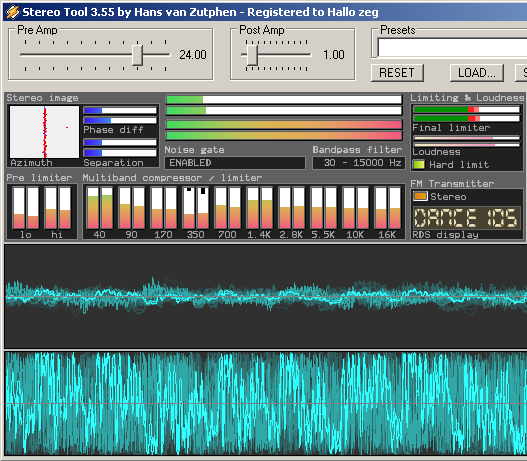The width and height of the screenshot is (527, 461).
Task: Click the RESET button
Action: tap(397, 73)
